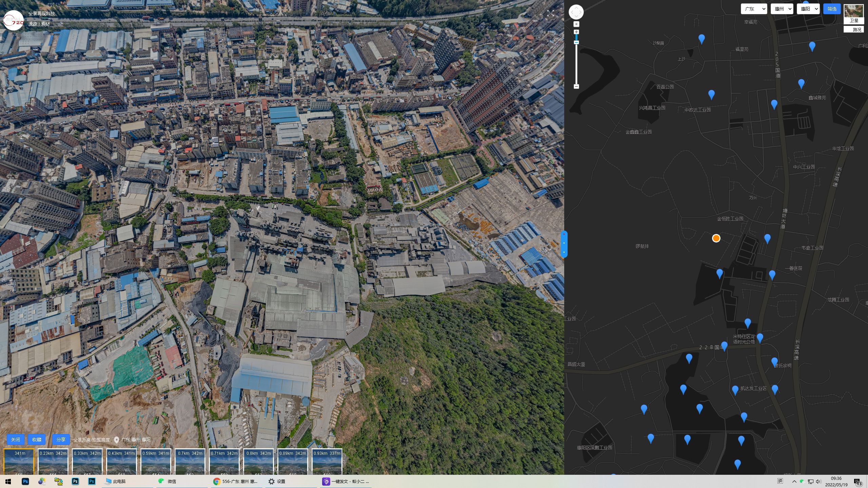Click the 720 logo icon
The height and width of the screenshot is (488, 868).
13,21
